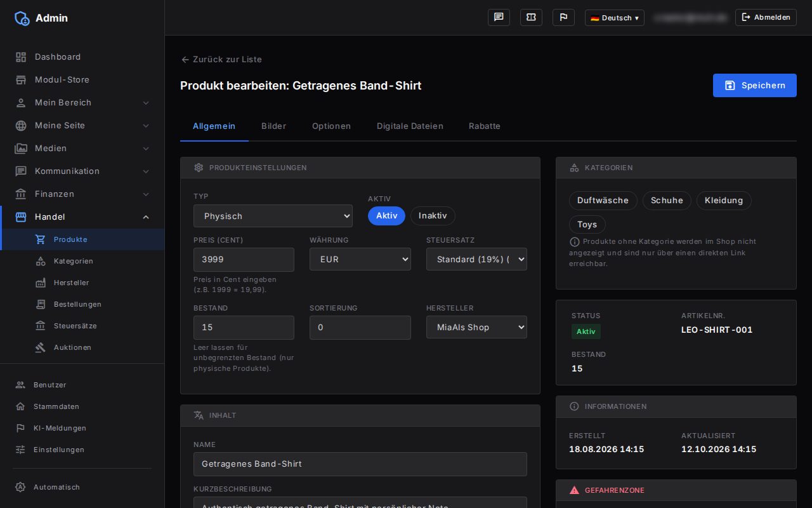The width and height of the screenshot is (812, 508).
Task: Open the Typ dropdown showing Physisch
Action: coord(273,216)
